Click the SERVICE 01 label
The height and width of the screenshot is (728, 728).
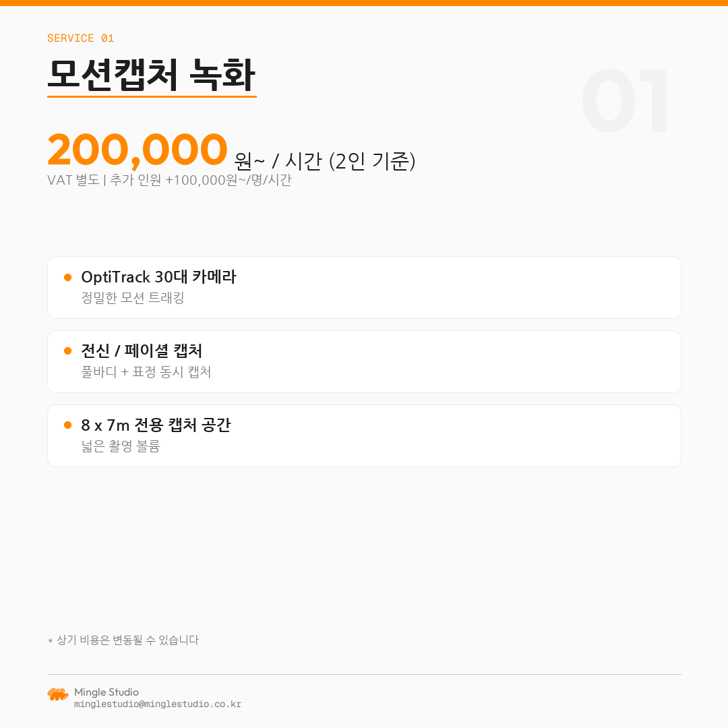[80, 38]
